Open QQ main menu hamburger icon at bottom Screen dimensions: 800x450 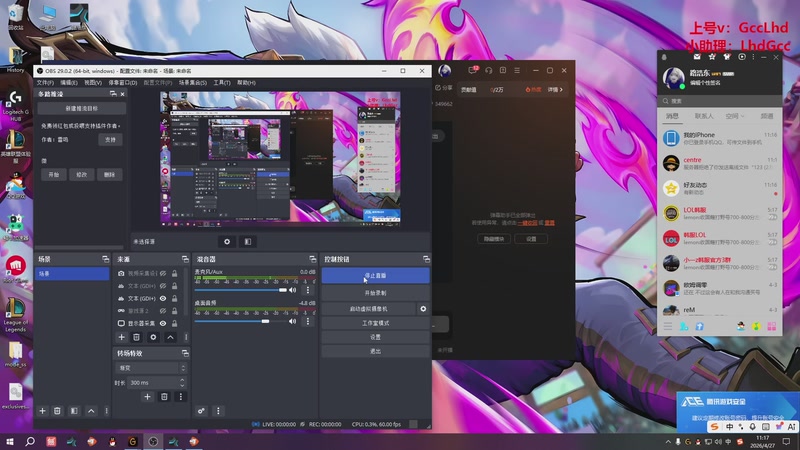pos(667,327)
